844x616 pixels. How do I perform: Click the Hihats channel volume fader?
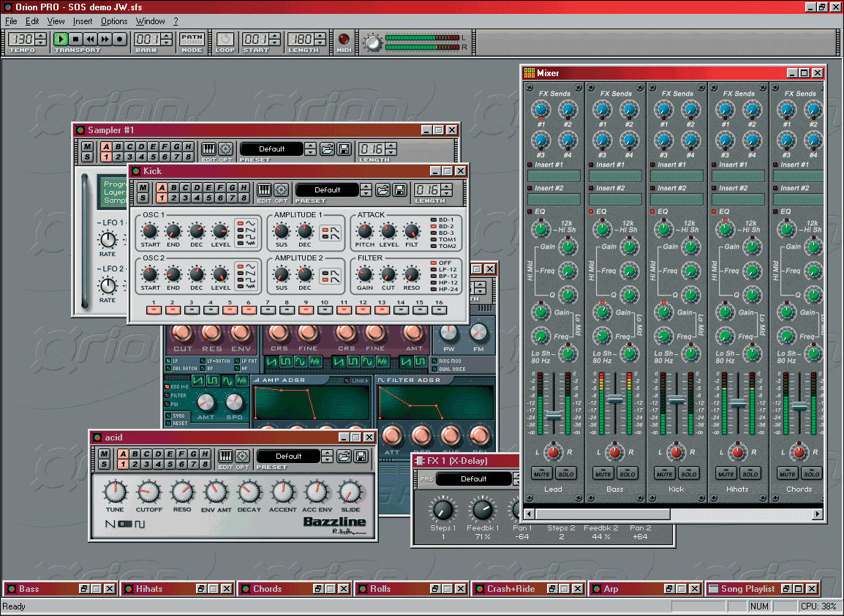(738, 403)
